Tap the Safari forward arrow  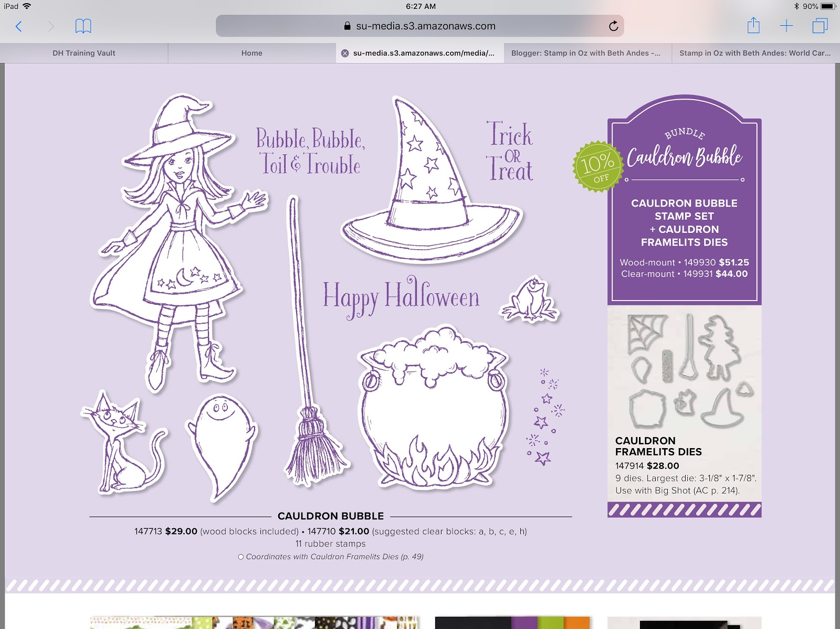click(51, 26)
